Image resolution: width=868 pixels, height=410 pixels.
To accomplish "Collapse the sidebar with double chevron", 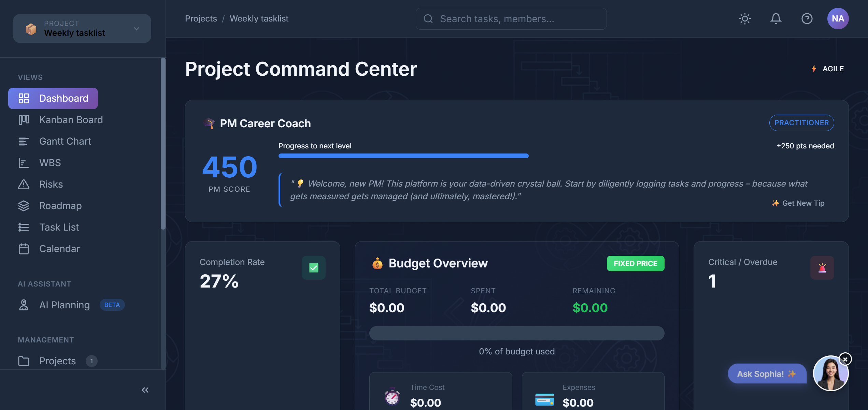I will coord(145,390).
